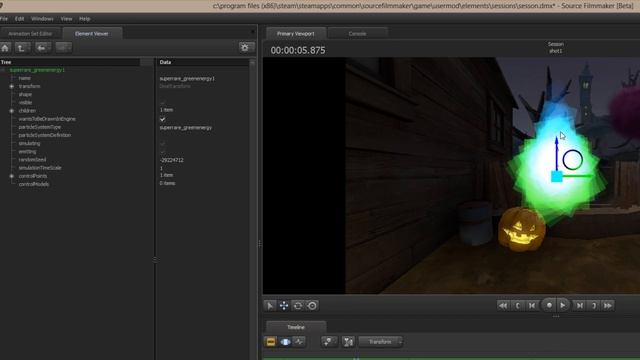
Task: Switch to the Graph Editor timeline mode
Action: pyautogui.click(x=299, y=342)
